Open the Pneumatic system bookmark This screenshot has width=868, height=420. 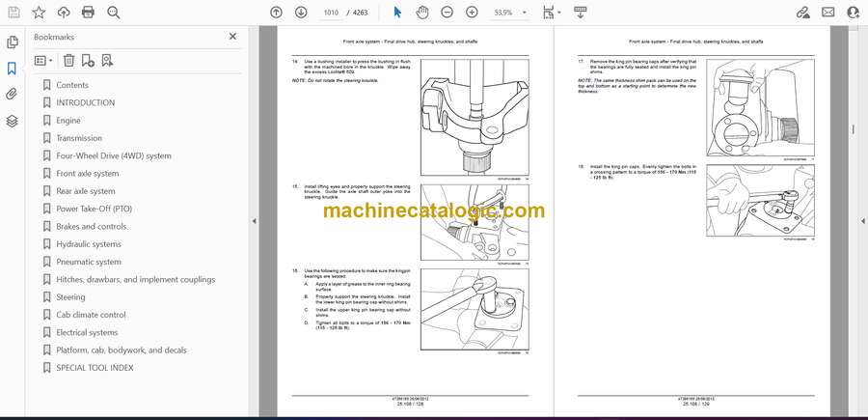(x=89, y=262)
